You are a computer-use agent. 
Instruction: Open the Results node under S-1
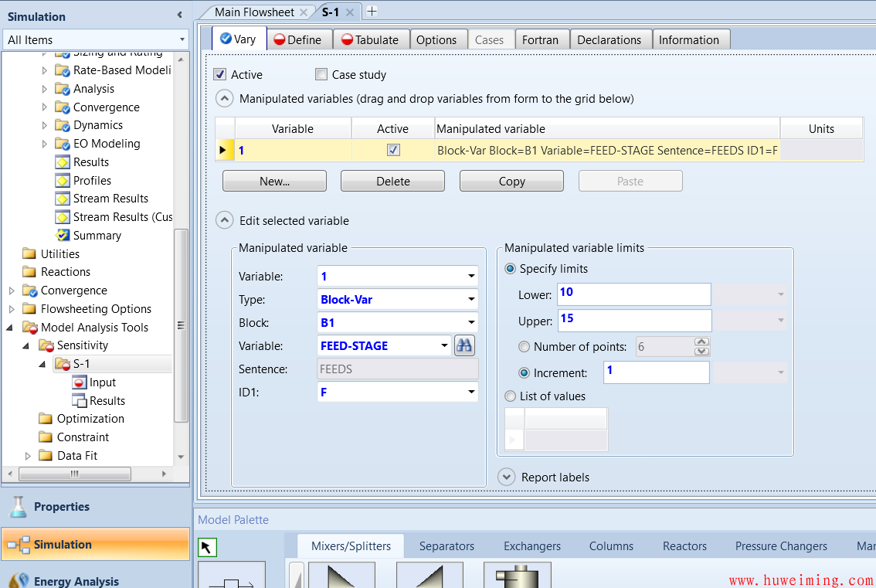tap(107, 401)
